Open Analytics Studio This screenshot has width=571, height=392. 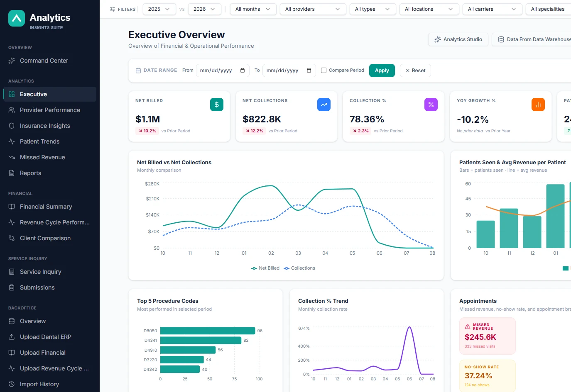click(458, 39)
